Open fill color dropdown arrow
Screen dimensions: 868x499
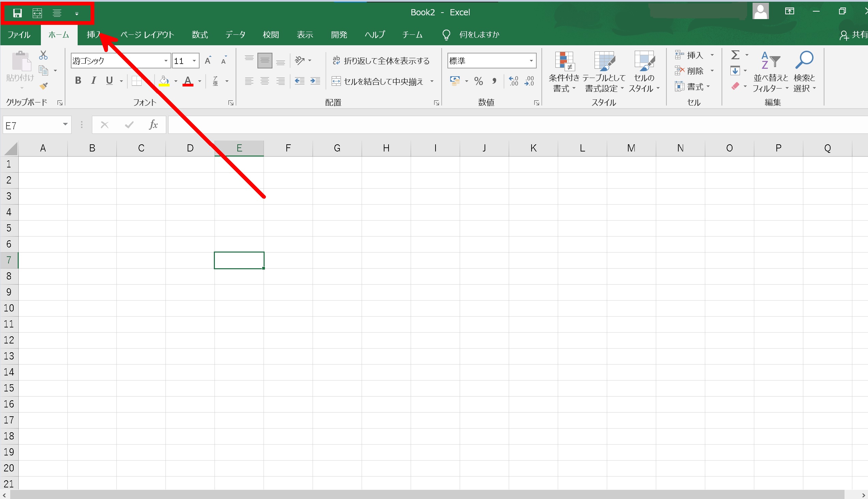pyautogui.click(x=176, y=81)
